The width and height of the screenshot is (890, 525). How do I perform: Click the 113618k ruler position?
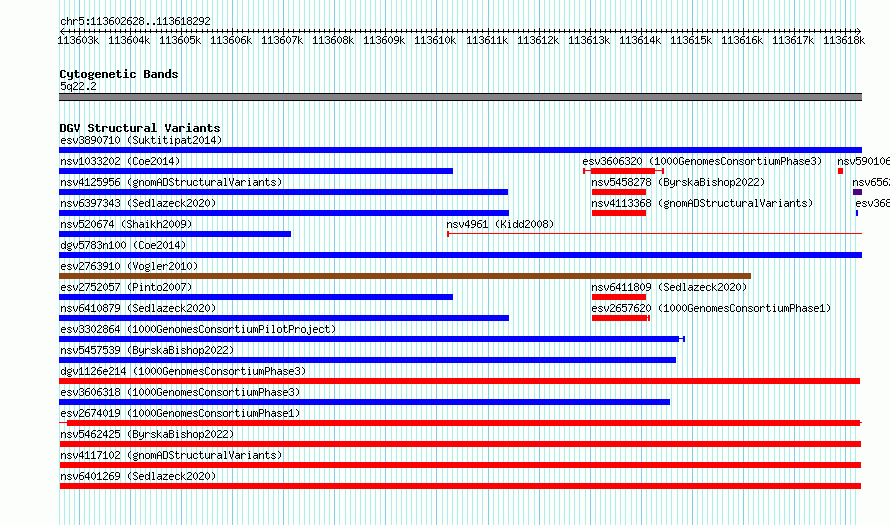(844, 40)
